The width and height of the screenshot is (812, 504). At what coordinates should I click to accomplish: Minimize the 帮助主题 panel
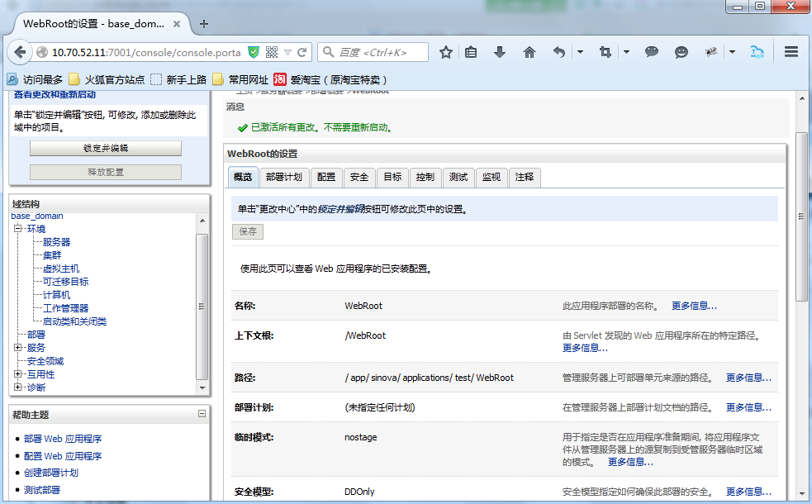tap(202, 414)
